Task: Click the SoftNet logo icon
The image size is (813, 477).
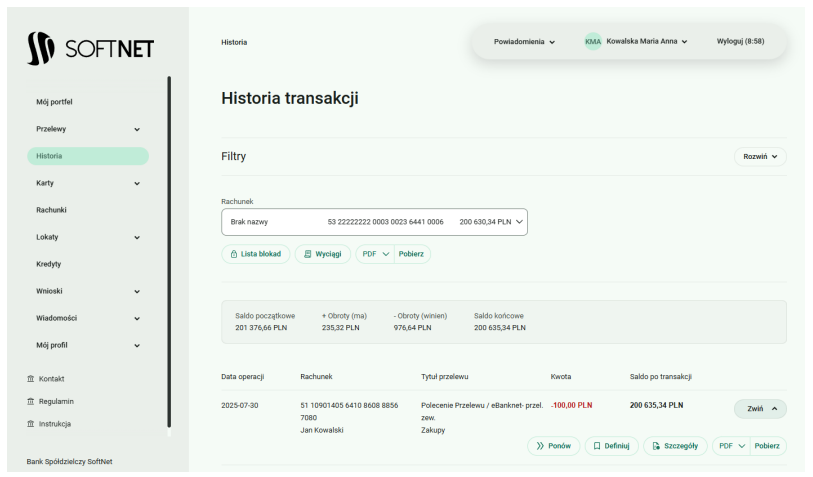Action: tap(41, 48)
